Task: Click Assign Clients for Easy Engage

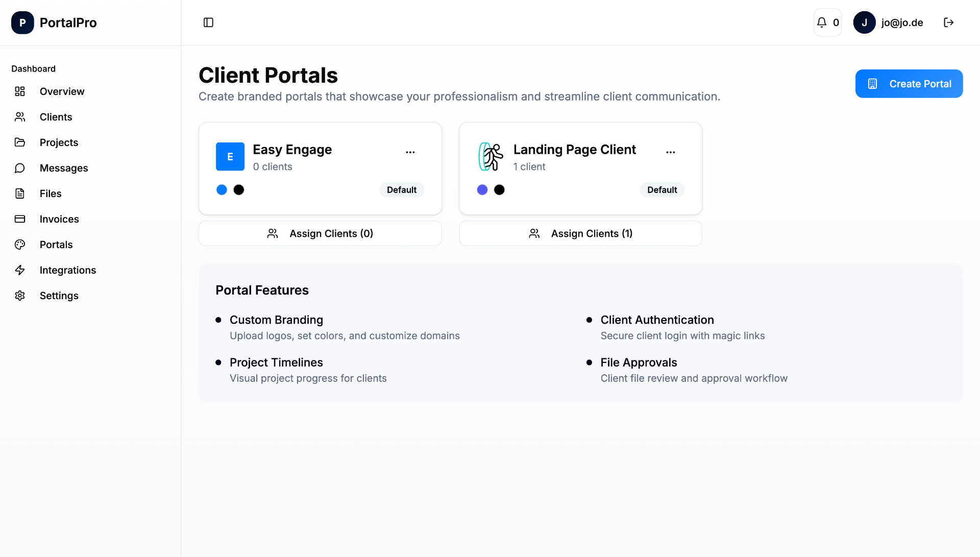Action: 320,233
